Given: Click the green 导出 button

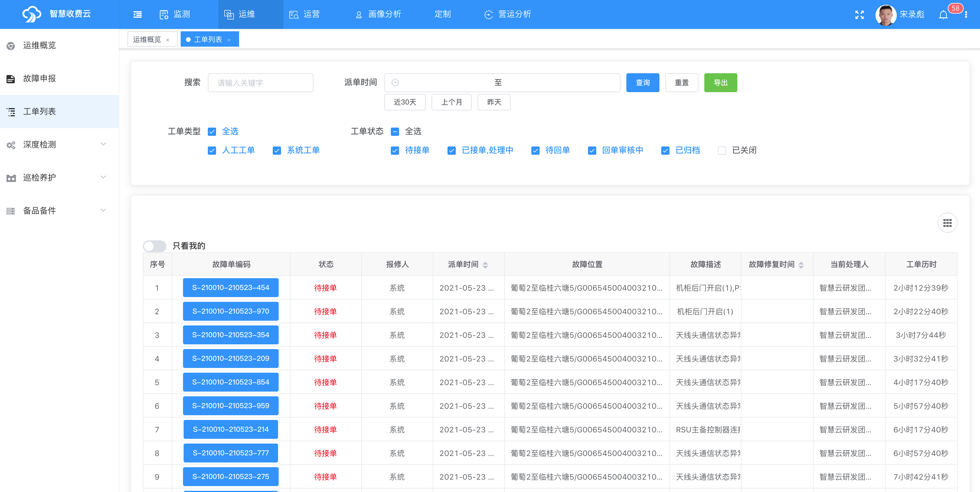Looking at the screenshot, I should [721, 83].
